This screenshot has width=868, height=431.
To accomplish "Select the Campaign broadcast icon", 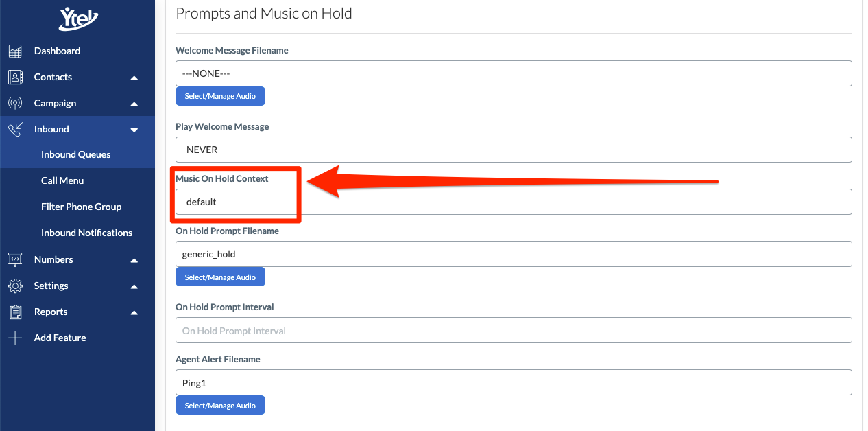I will tap(15, 103).
